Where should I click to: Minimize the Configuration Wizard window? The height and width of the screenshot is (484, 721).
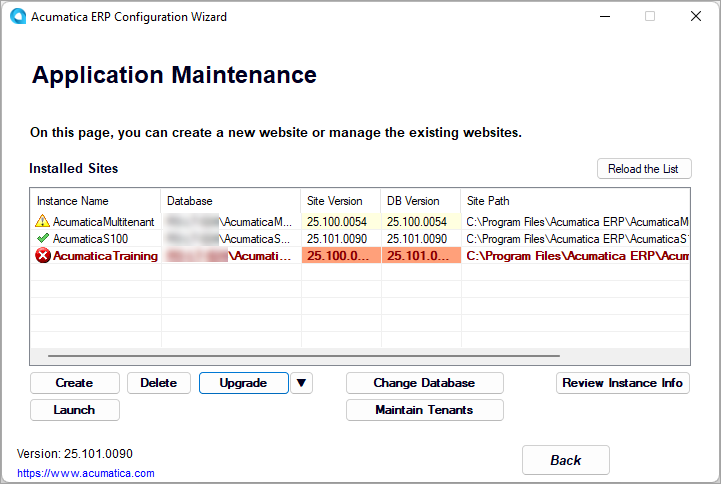605,16
